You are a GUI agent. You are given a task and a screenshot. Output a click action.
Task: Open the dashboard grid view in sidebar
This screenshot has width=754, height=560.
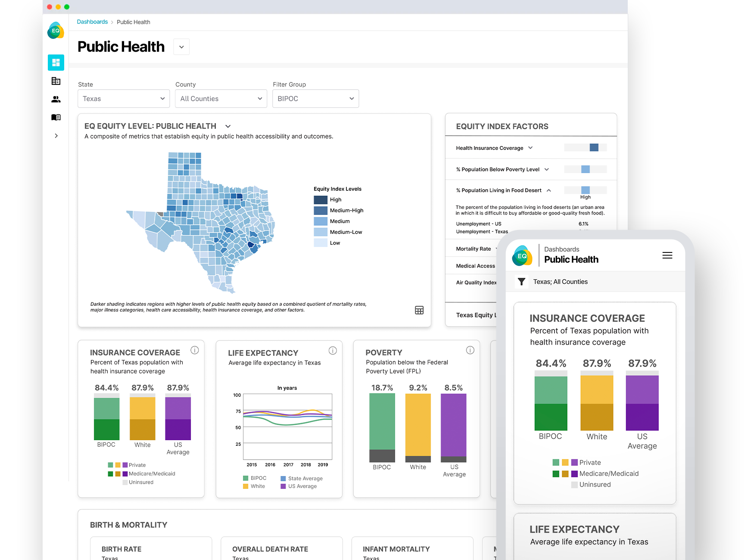56,62
